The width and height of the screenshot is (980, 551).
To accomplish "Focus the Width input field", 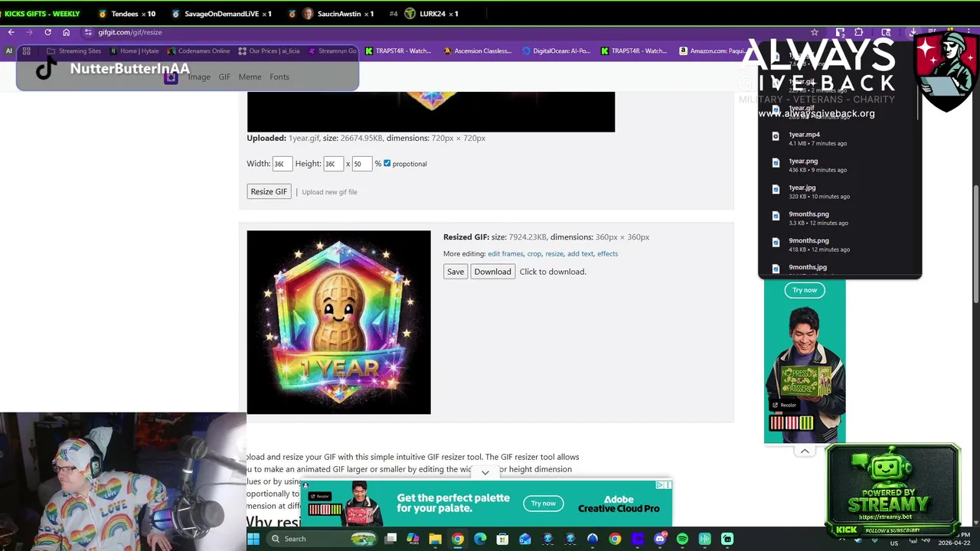I will click(x=282, y=164).
